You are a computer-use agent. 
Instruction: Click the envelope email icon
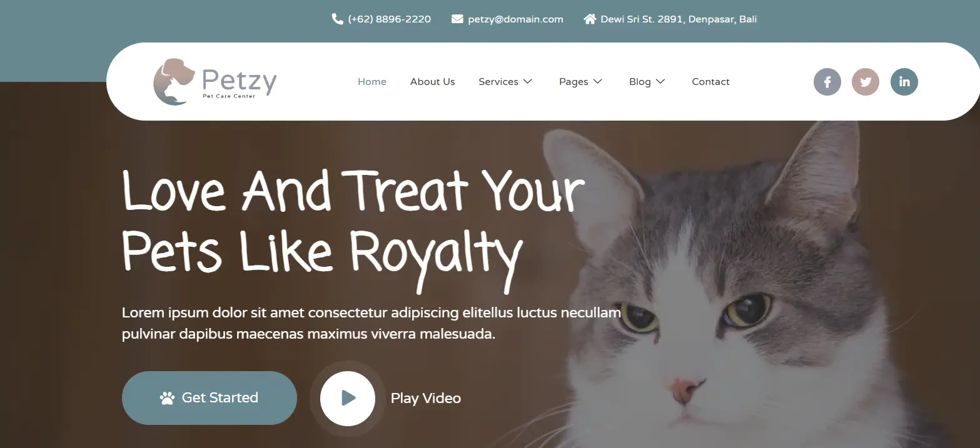coord(457,19)
